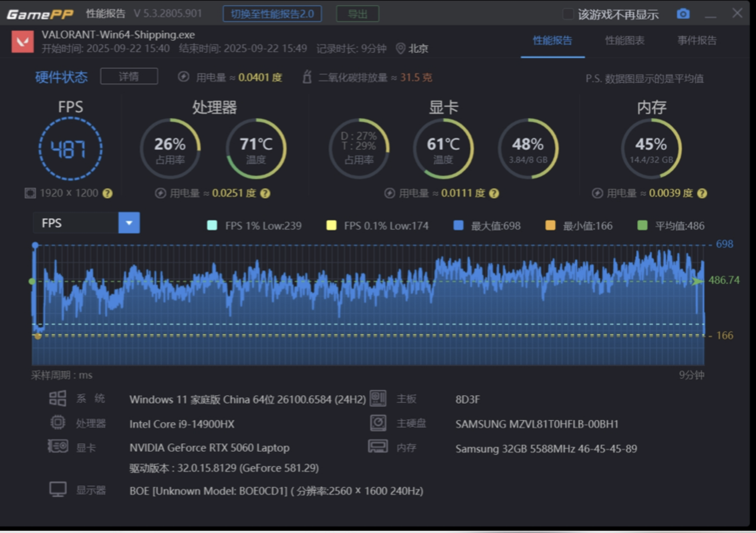Switch to the event report tab

click(x=697, y=40)
